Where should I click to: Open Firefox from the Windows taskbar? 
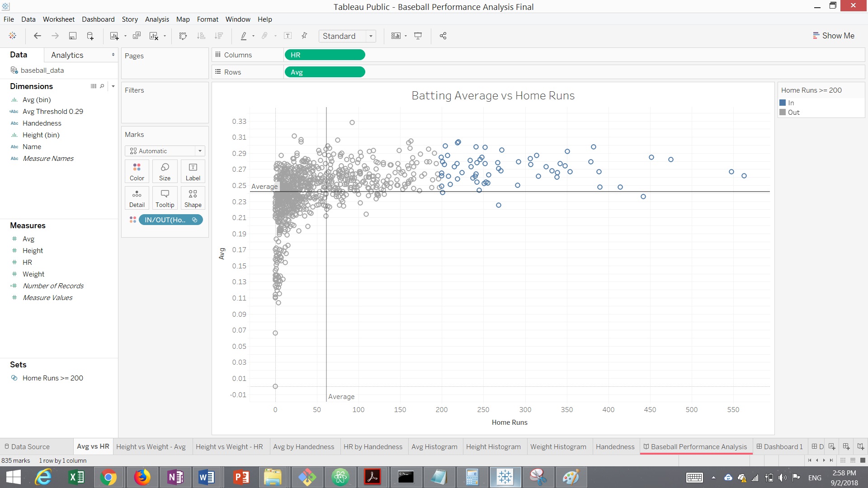point(142,477)
